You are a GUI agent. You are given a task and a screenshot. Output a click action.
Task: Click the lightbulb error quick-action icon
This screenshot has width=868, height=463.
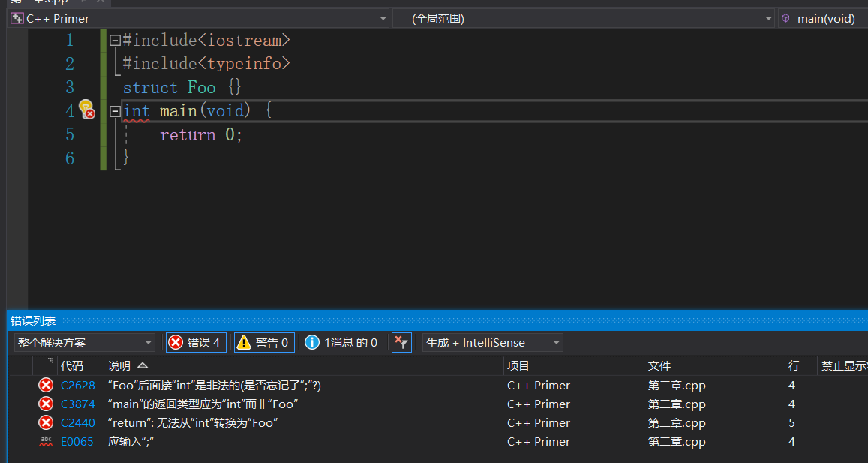click(x=86, y=110)
